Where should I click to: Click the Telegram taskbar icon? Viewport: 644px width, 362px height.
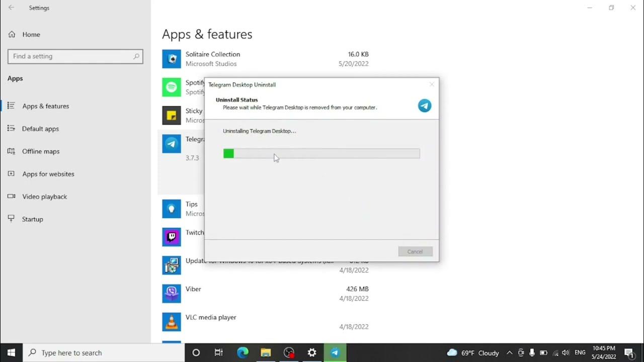(335, 352)
